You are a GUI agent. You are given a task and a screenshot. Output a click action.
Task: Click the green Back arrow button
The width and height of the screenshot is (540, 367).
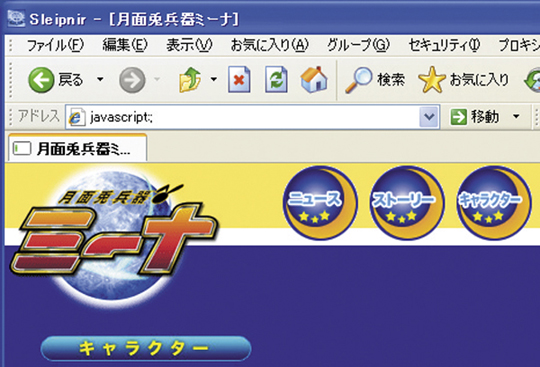click(41, 80)
